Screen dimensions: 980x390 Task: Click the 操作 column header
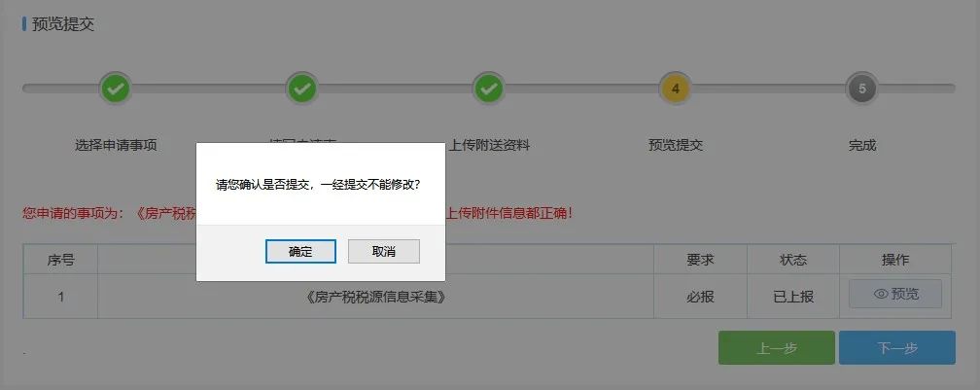[895, 260]
